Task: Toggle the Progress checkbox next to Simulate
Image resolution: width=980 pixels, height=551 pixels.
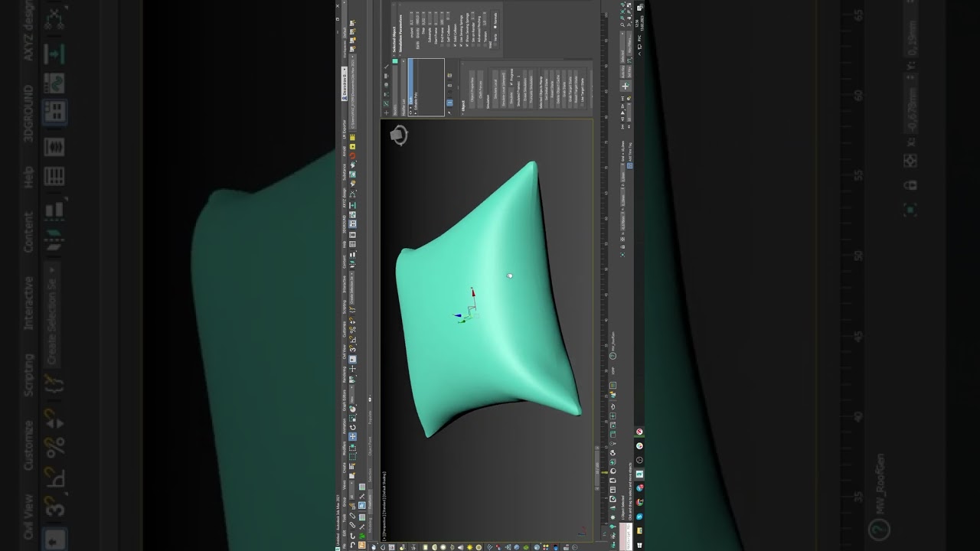Action: click(x=511, y=83)
